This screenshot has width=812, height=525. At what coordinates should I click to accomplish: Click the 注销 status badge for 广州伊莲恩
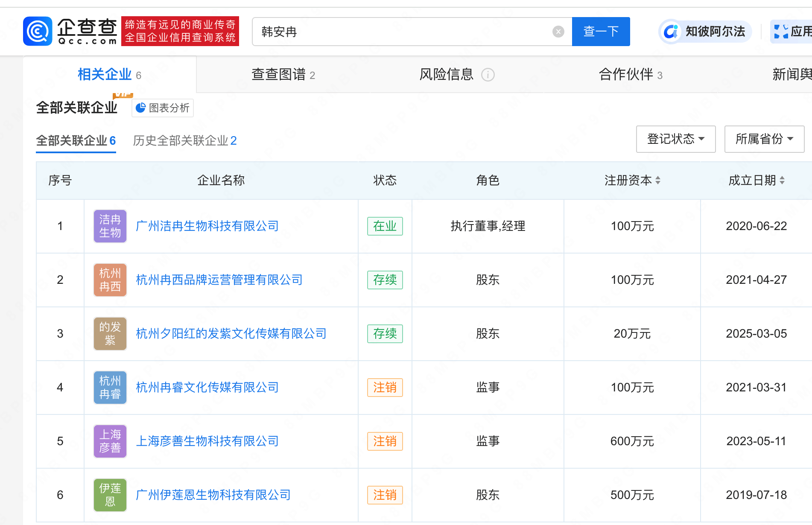[x=385, y=495]
